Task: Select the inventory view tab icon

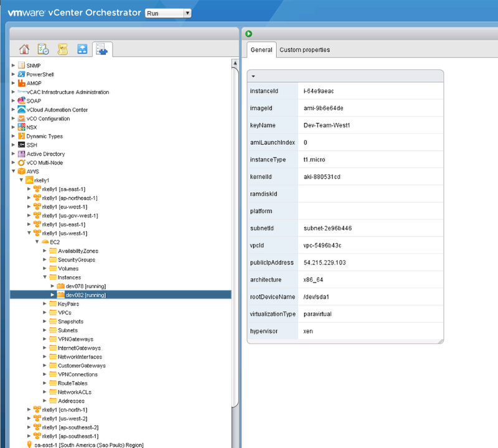Action: pos(102,49)
